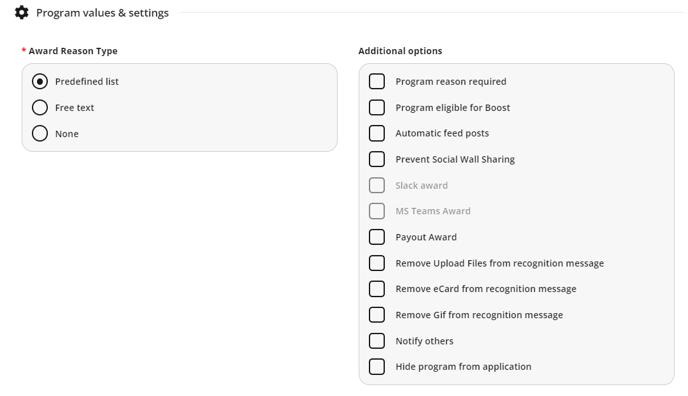Screen dimensions: 688x396
Task: Click the Additional options label
Action: tap(400, 51)
